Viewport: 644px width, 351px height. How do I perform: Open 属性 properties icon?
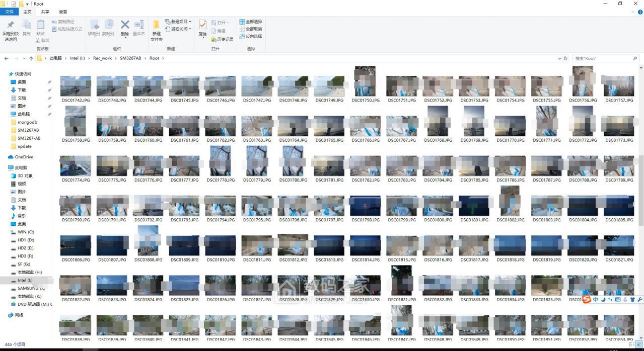202,25
